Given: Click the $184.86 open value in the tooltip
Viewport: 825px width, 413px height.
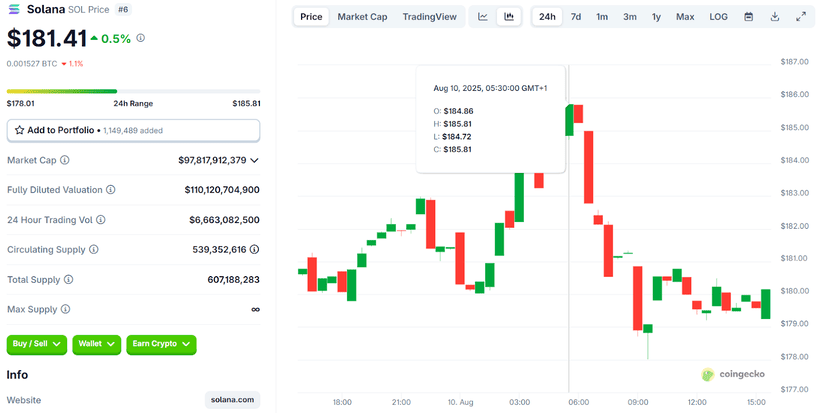Looking at the screenshot, I should click(458, 111).
